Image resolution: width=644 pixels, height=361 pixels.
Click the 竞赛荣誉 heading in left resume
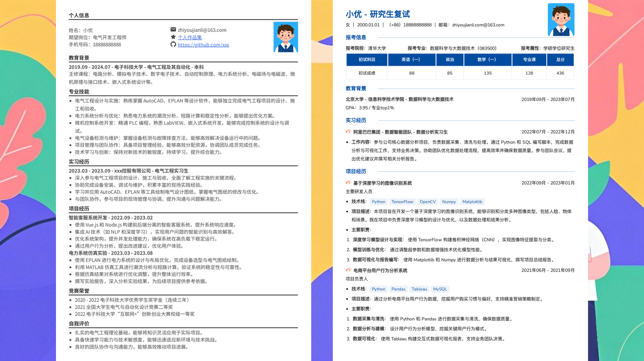(79, 291)
